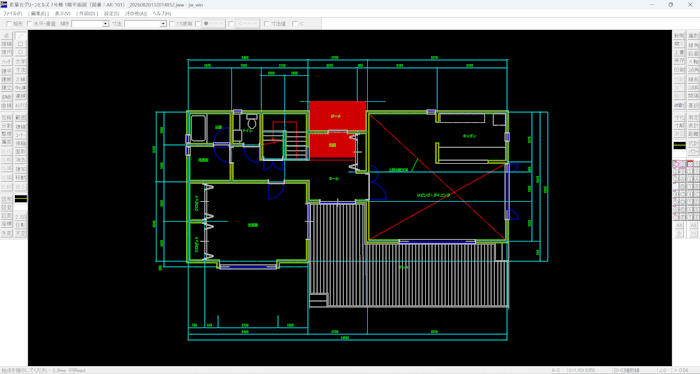Choose the 範囲 range selection tool
Viewport: 700px width, 374px height.
click(21, 117)
